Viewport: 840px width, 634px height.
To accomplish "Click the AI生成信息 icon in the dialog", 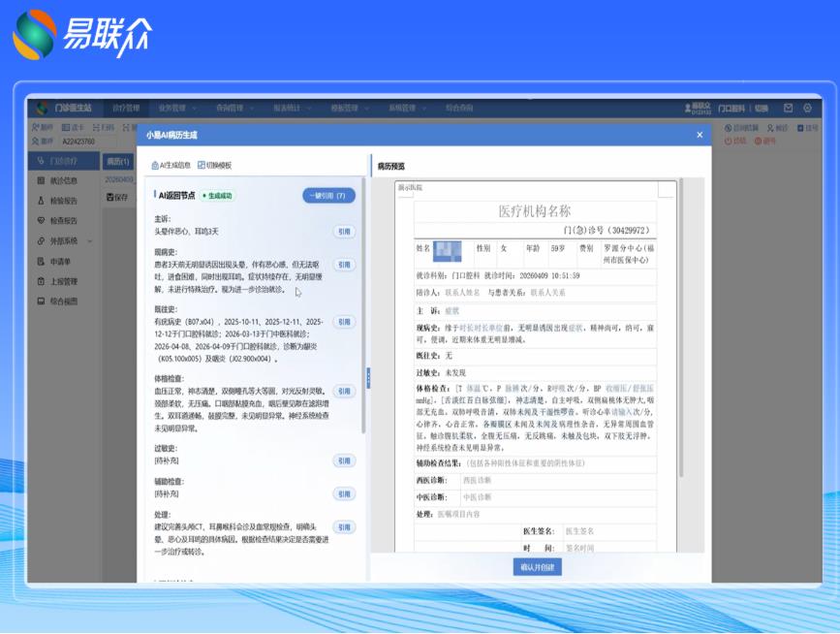I will 155,165.
